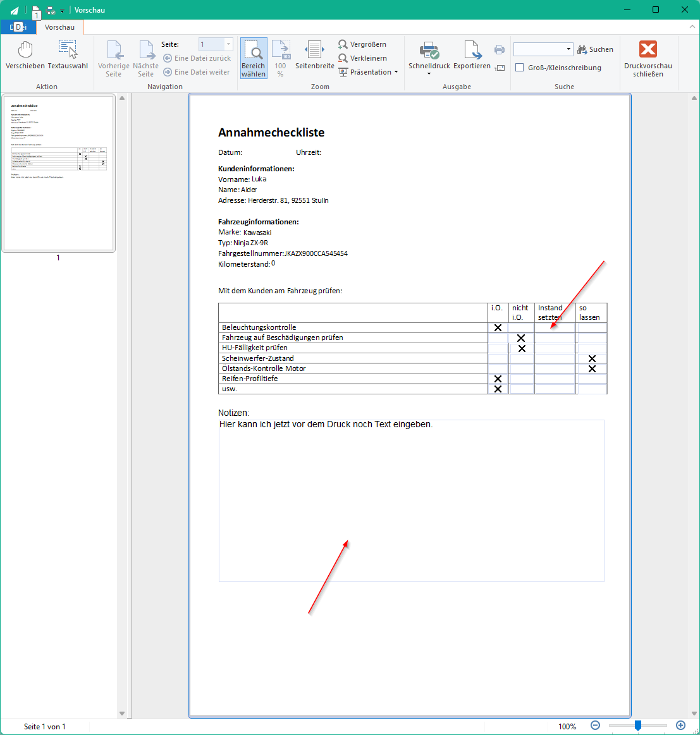Screen dimensions: 700x735
Task: Select page 1 thumbnail
Action: pos(59,173)
